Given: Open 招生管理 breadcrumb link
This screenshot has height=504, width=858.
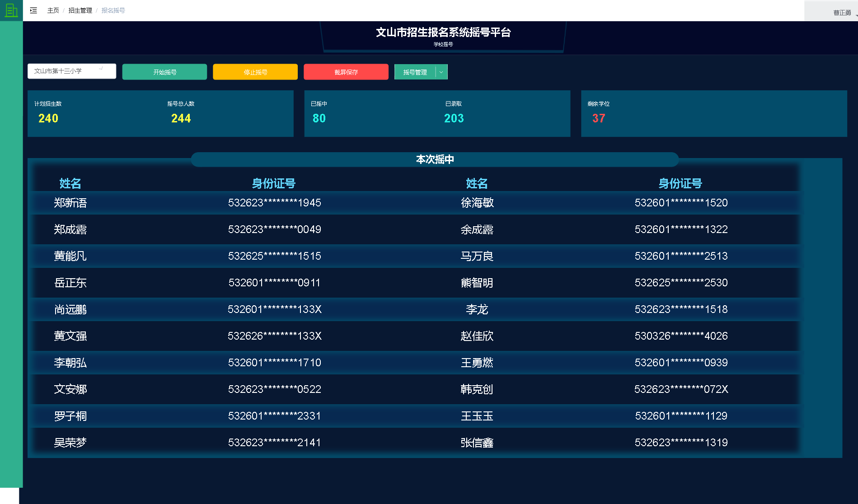Looking at the screenshot, I should (80, 10).
